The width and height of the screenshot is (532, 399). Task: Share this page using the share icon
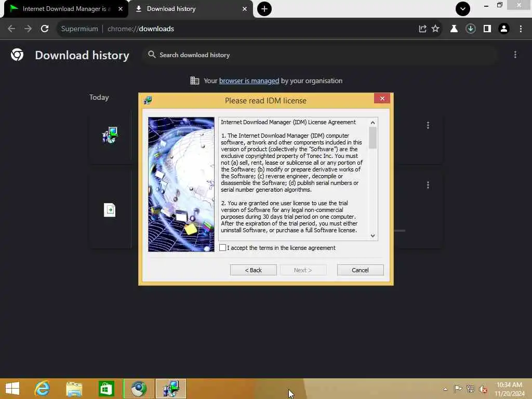422,29
